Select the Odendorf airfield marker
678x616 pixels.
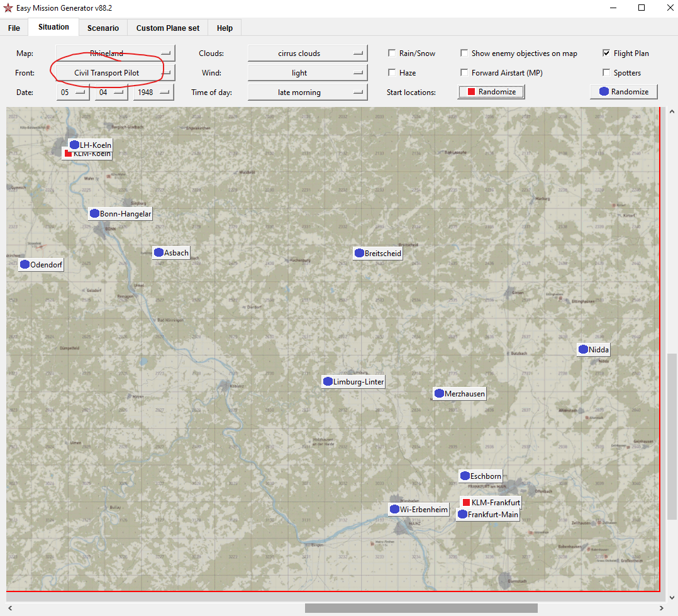click(x=41, y=265)
